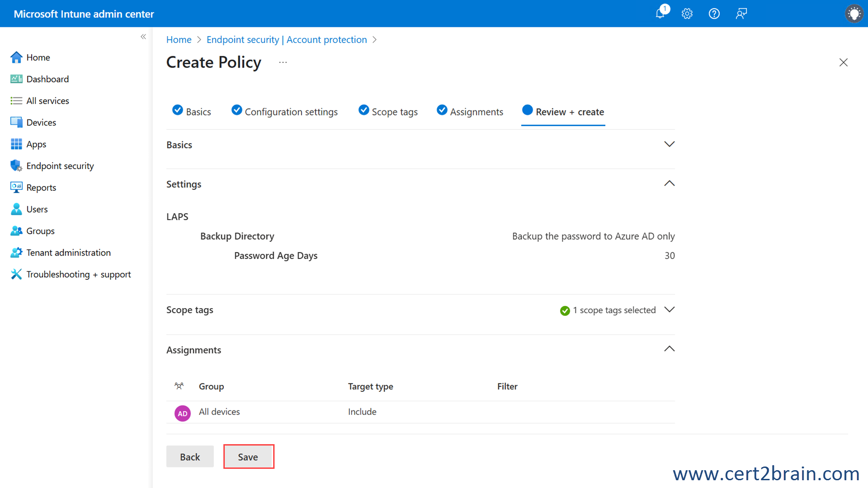The image size is (868, 488).
Task: Open Troubleshooting + support in navigation
Action: (79, 274)
